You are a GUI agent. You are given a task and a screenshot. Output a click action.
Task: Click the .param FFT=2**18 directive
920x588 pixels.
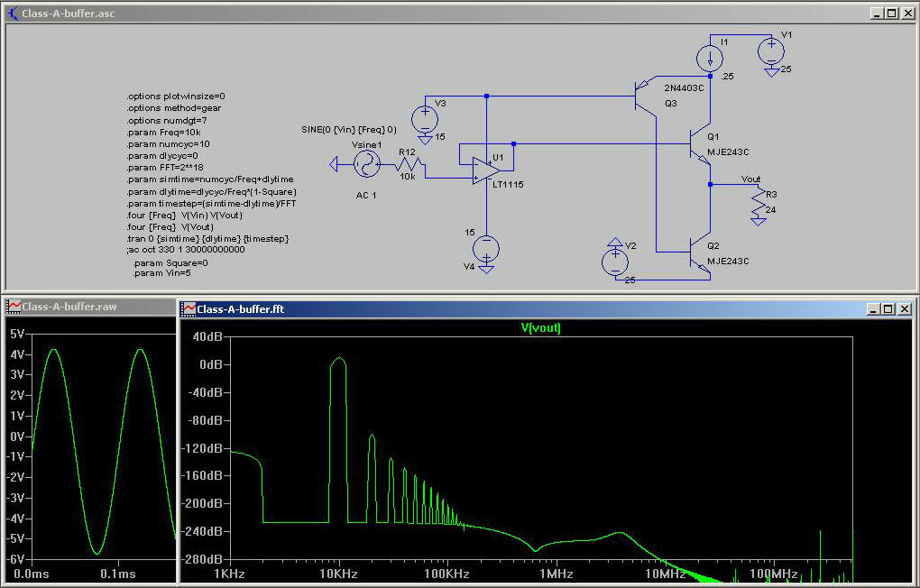point(165,167)
